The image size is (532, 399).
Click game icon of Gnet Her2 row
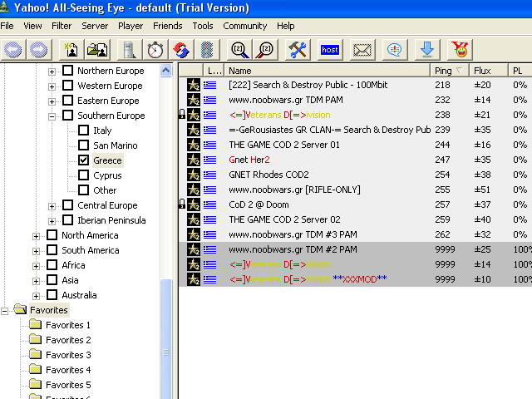194,160
